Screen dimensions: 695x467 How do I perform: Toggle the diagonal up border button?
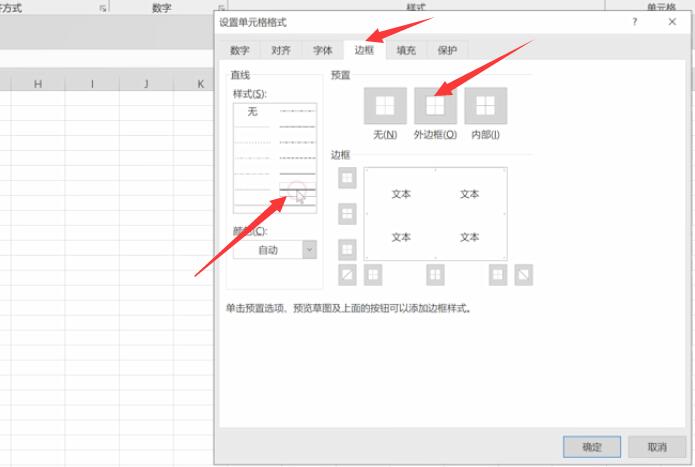click(347, 275)
